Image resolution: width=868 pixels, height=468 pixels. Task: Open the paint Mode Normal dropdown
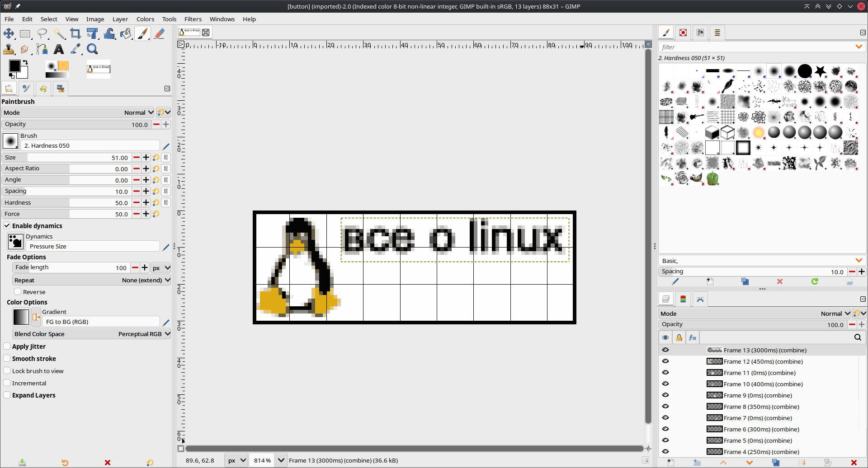click(78, 112)
